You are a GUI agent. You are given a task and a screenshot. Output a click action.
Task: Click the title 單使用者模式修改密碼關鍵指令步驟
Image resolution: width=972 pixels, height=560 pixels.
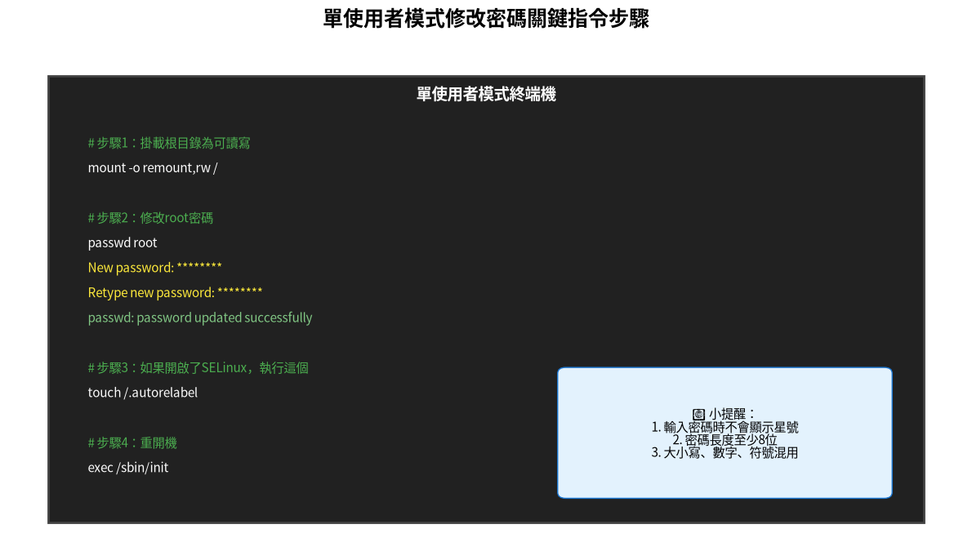[486, 19]
